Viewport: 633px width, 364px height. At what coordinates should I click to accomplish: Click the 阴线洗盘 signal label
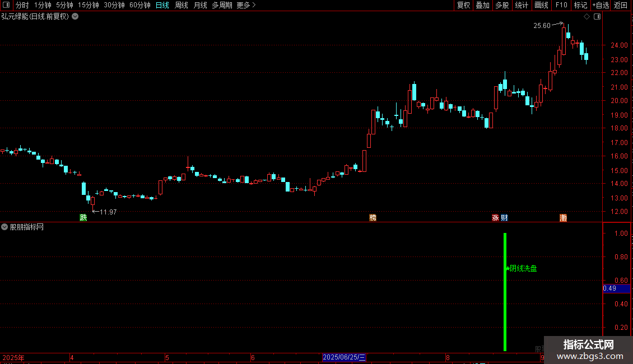[x=523, y=268]
